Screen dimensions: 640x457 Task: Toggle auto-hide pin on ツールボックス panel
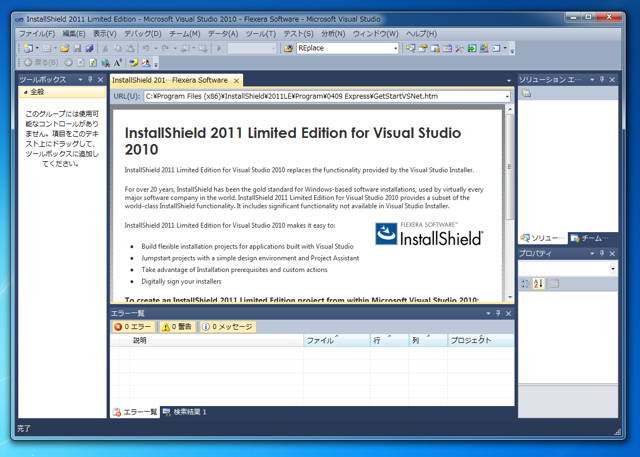point(90,80)
